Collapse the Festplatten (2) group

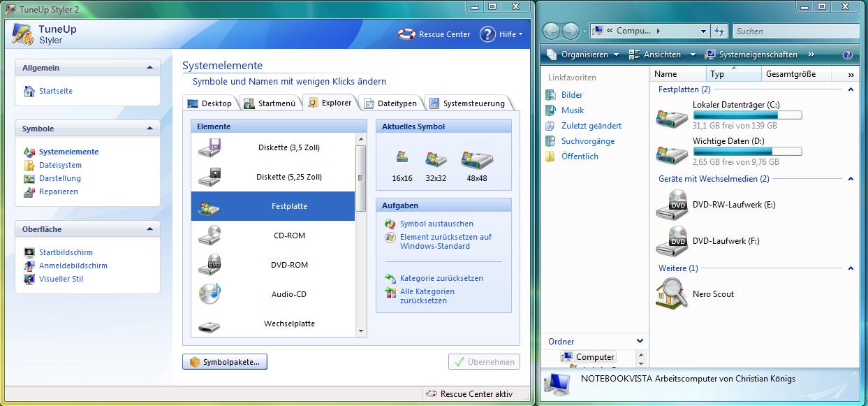[851, 89]
